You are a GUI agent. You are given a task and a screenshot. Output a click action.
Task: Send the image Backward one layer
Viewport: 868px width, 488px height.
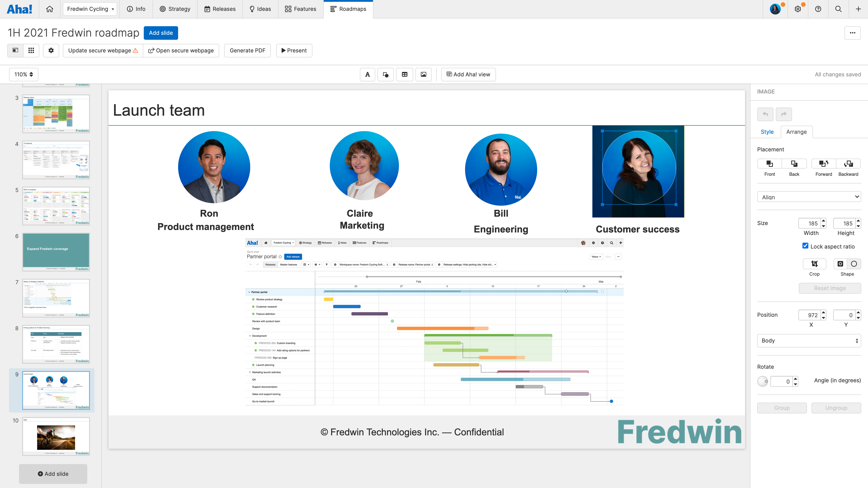click(848, 164)
